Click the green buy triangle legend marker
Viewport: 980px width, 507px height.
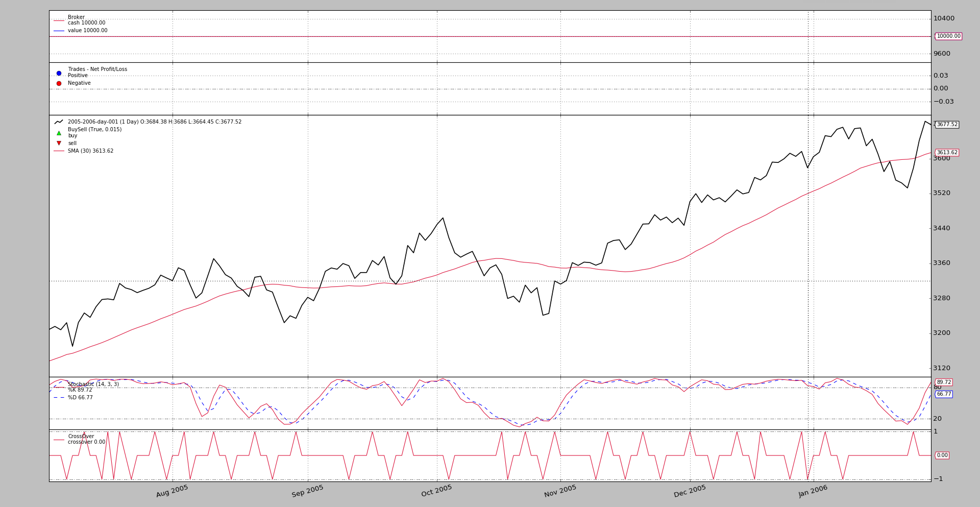[x=59, y=133]
